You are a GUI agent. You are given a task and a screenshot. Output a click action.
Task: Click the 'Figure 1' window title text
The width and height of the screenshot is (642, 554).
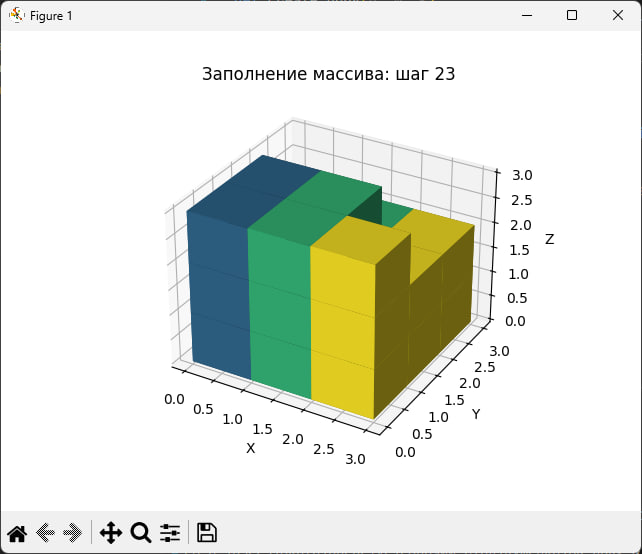click(x=51, y=16)
